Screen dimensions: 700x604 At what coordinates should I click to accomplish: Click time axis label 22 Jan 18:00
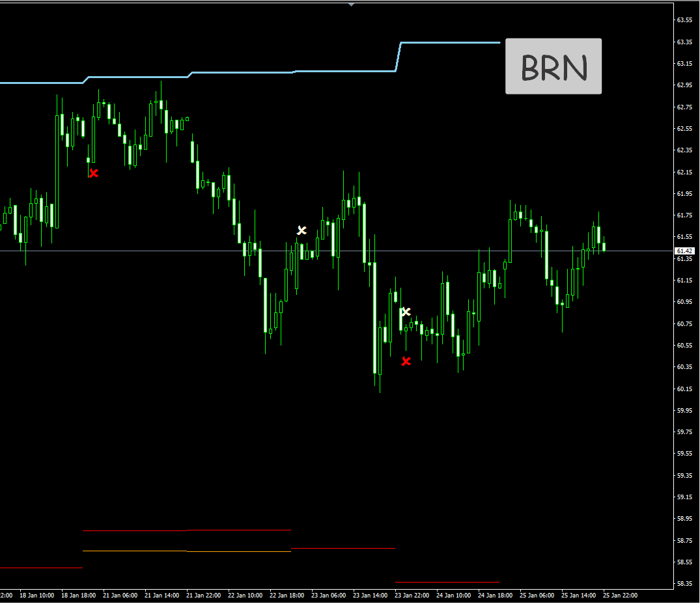[x=287, y=595]
